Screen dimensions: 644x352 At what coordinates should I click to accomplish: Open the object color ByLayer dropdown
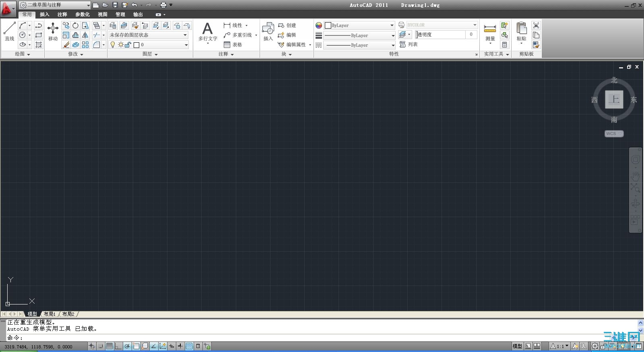(x=359, y=25)
